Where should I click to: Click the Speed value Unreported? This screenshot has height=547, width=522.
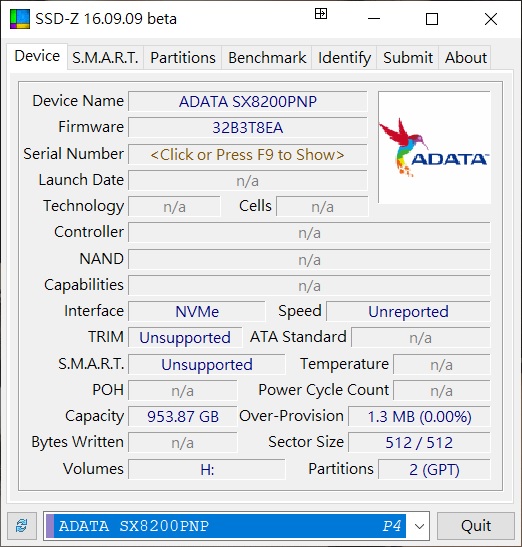click(408, 312)
